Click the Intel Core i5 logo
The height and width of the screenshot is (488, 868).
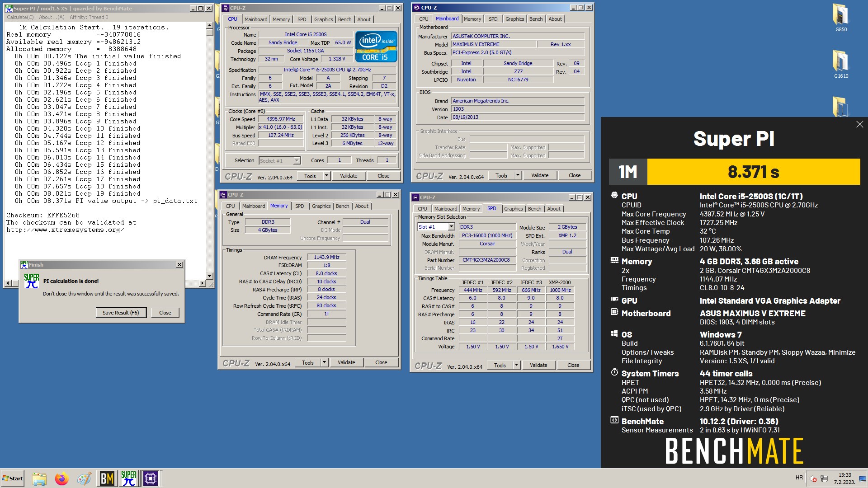pos(376,47)
